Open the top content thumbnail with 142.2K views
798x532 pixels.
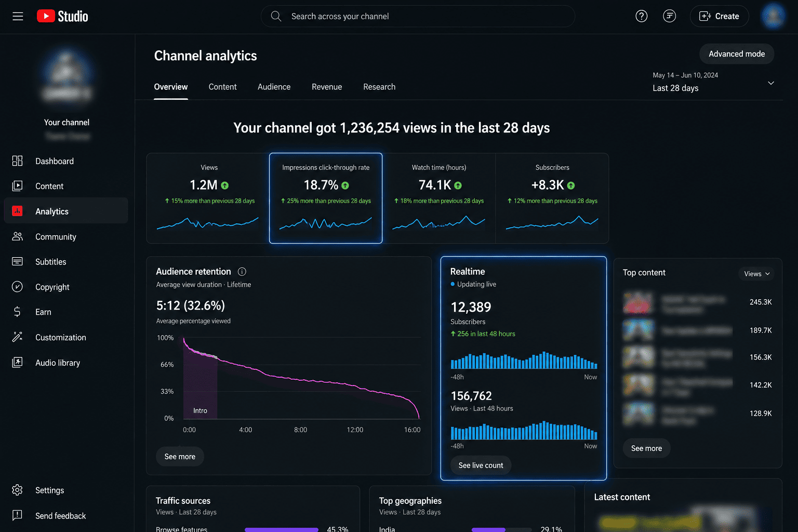[639, 385]
